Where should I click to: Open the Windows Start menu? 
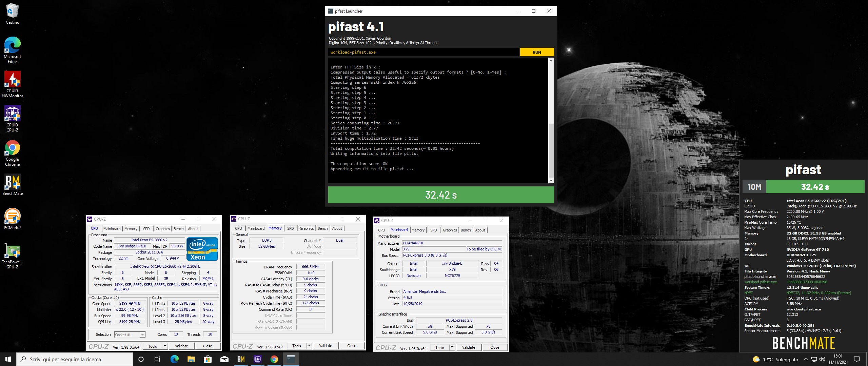point(8,359)
